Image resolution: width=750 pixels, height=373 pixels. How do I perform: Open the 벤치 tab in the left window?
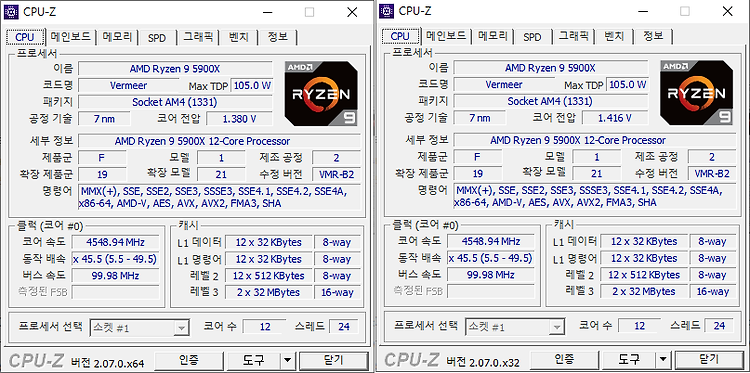pyautogui.click(x=239, y=36)
